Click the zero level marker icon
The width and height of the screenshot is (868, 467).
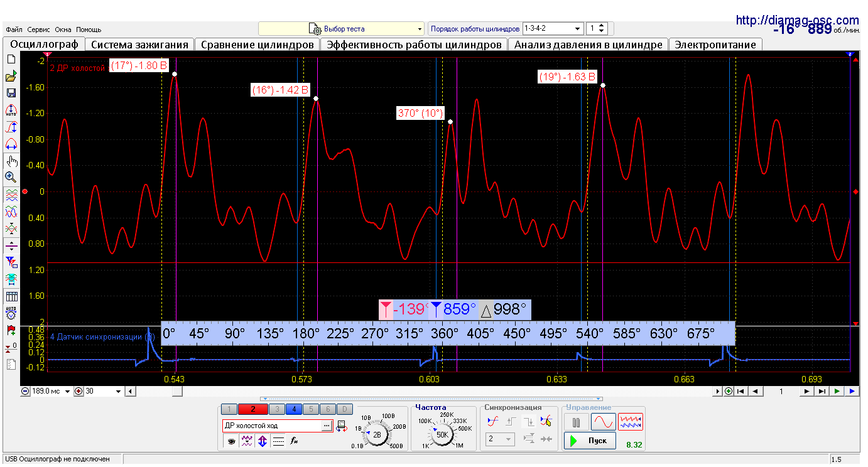pos(11,347)
